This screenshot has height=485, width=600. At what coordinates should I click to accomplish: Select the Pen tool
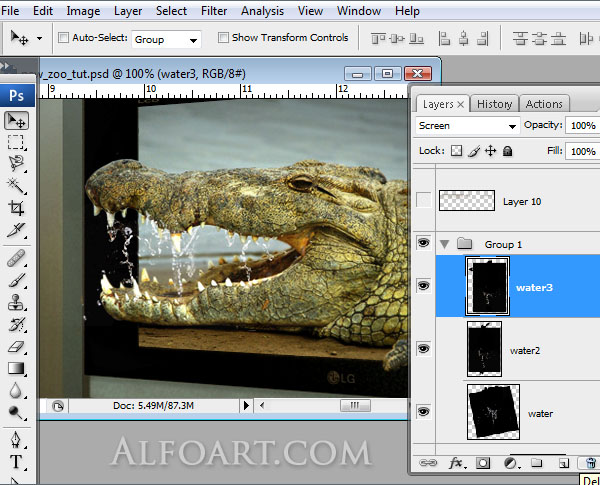coord(16,440)
